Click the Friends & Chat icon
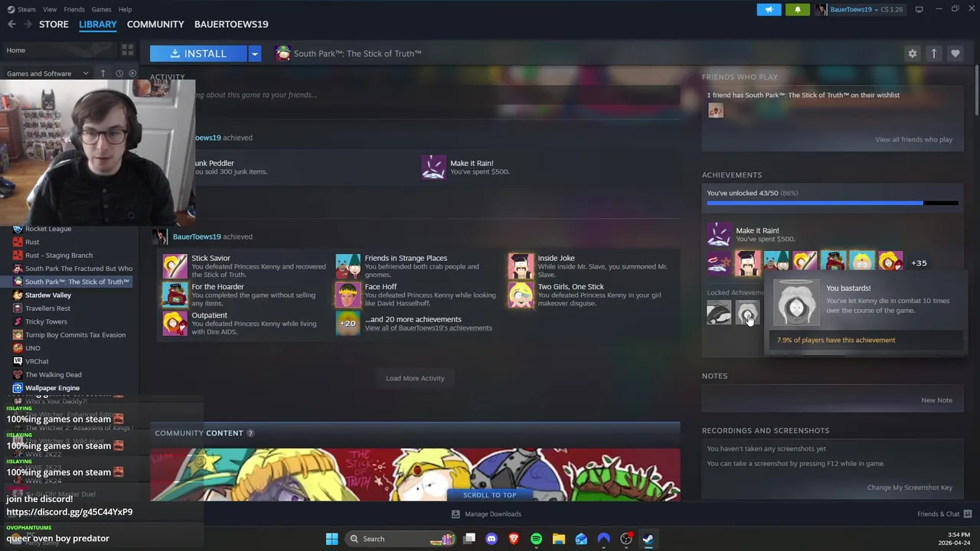Image resolution: width=980 pixels, height=551 pixels. pyautogui.click(x=967, y=514)
